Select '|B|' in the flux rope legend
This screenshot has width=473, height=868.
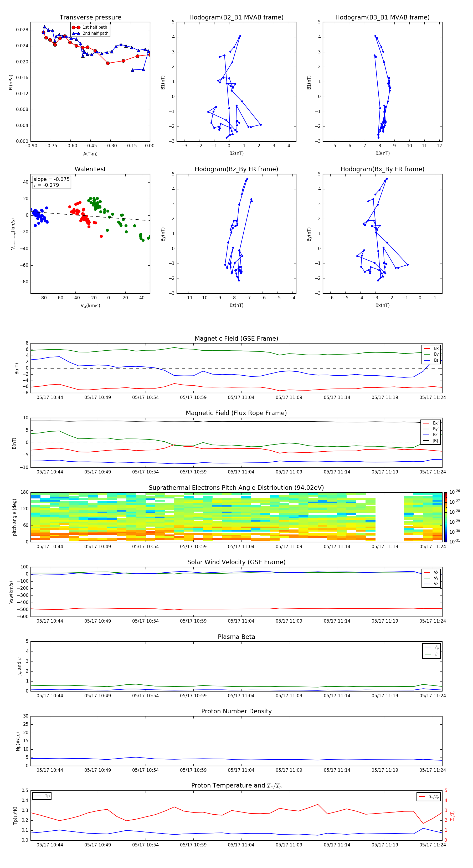[431, 441]
